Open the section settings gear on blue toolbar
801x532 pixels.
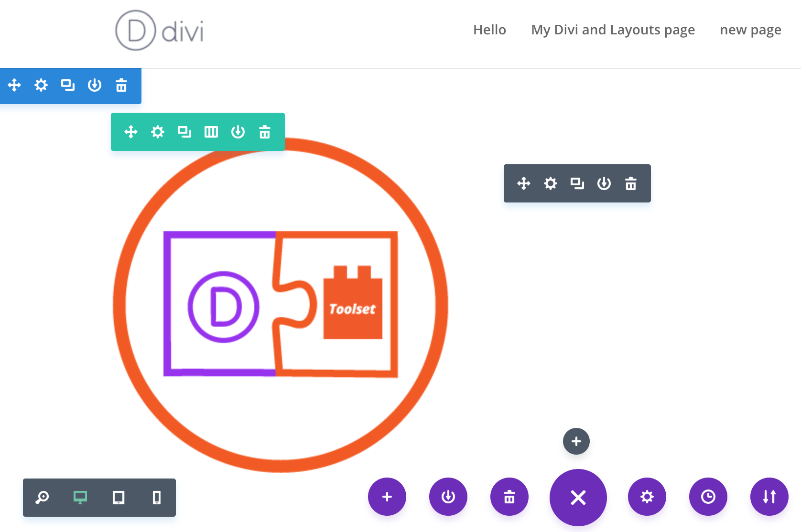pyautogui.click(x=41, y=86)
